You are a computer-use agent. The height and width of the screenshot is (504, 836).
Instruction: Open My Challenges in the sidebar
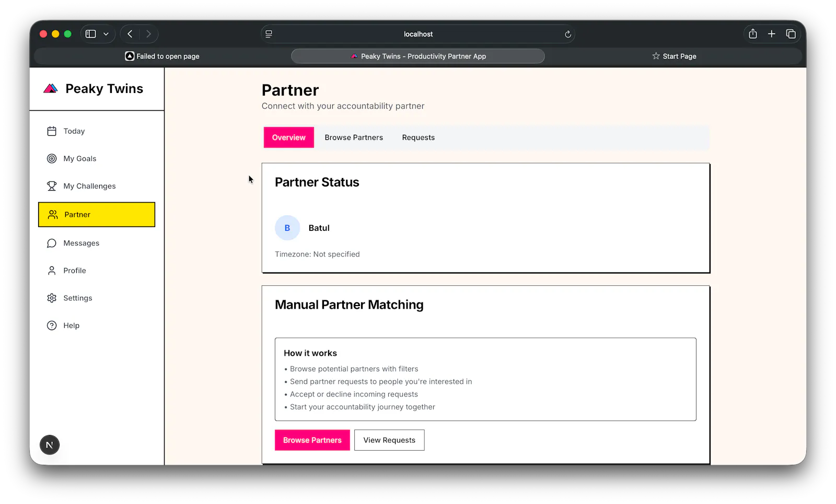pos(97,186)
